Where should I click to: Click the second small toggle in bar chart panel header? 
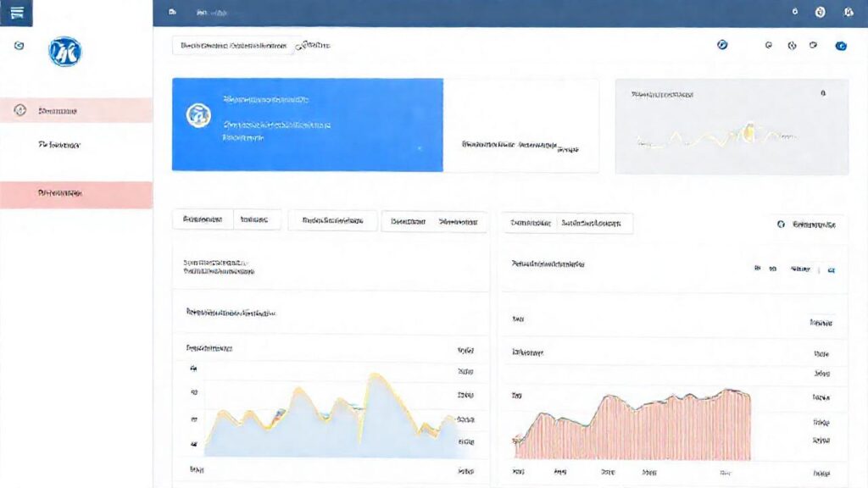pyautogui.click(x=773, y=269)
